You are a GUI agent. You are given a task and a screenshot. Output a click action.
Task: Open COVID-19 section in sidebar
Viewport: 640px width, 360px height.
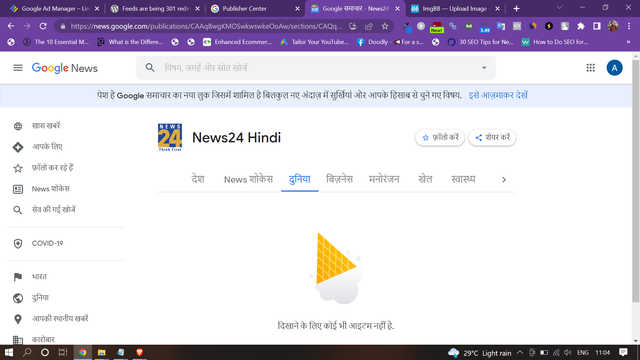[47, 243]
